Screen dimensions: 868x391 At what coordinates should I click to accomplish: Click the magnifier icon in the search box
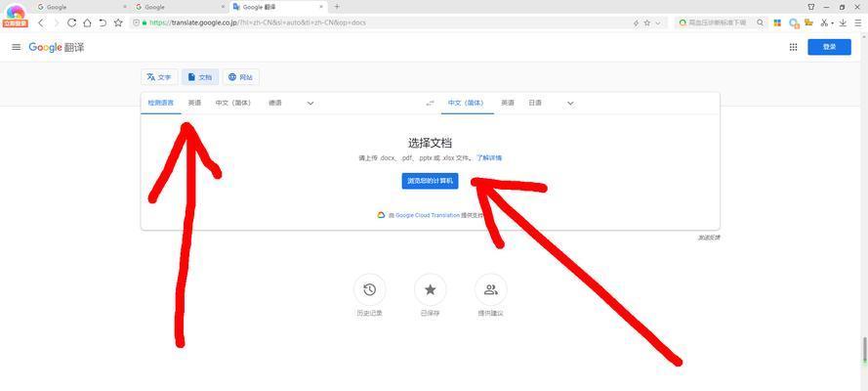tap(760, 22)
